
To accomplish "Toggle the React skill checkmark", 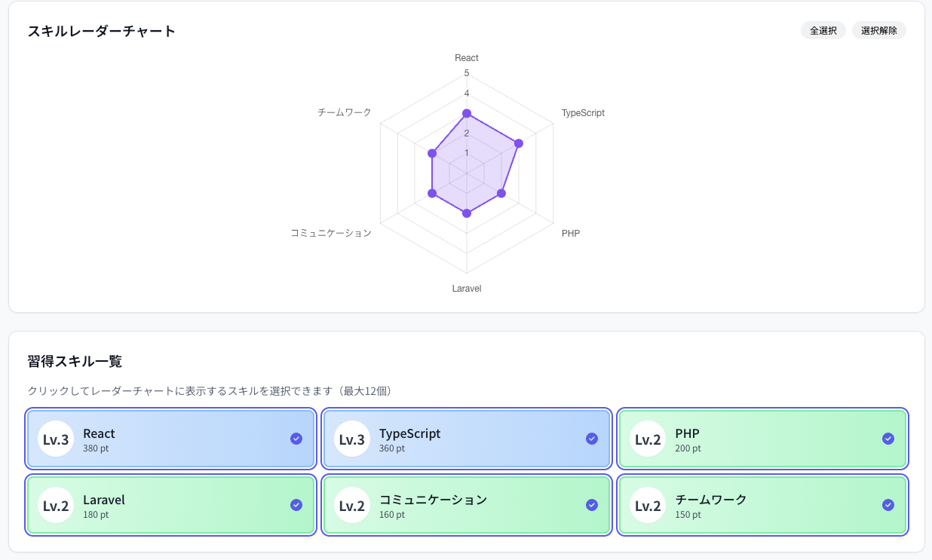I will pos(296,439).
